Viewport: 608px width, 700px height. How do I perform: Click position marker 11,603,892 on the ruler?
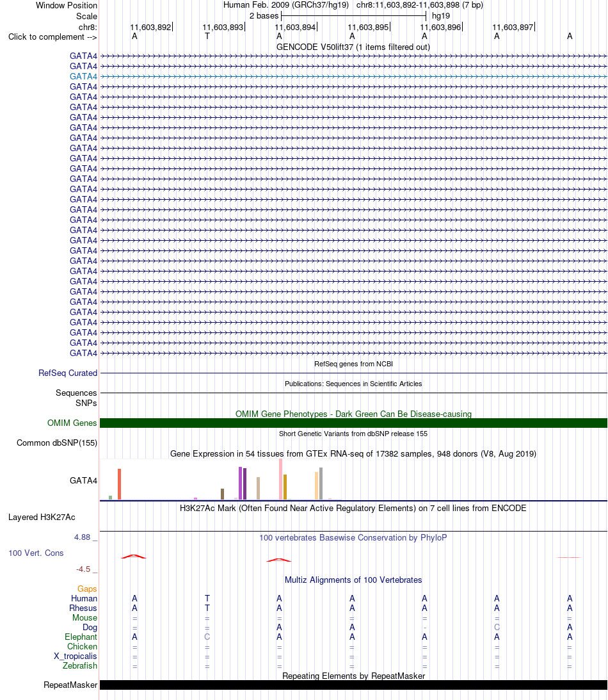[x=151, y=27]
